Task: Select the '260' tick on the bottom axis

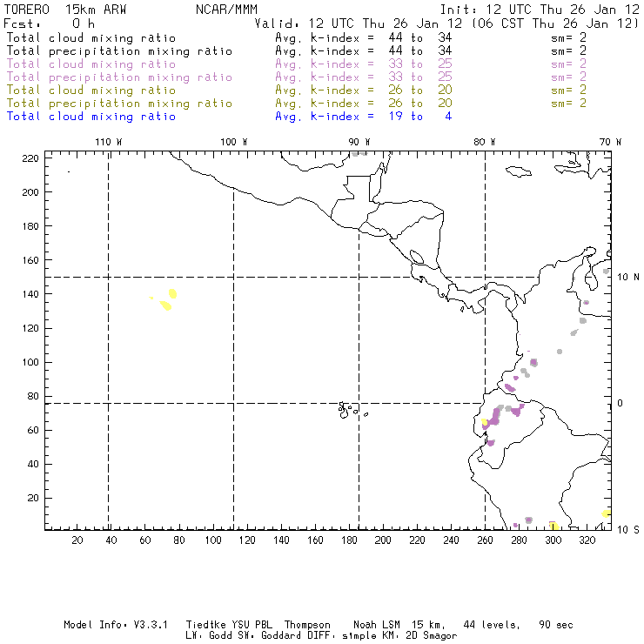Action: (485, 540)
